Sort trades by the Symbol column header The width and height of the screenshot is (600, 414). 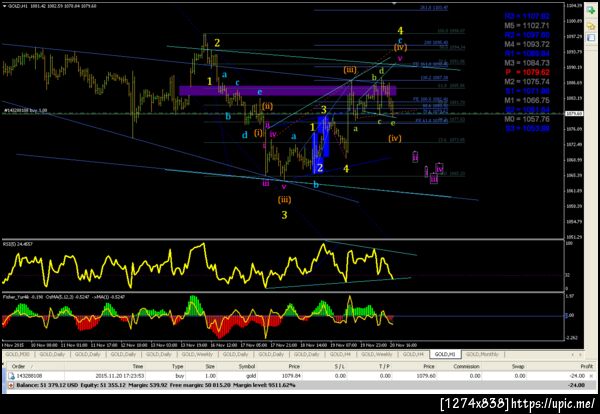pyautogui.click(x=247, y=367)
